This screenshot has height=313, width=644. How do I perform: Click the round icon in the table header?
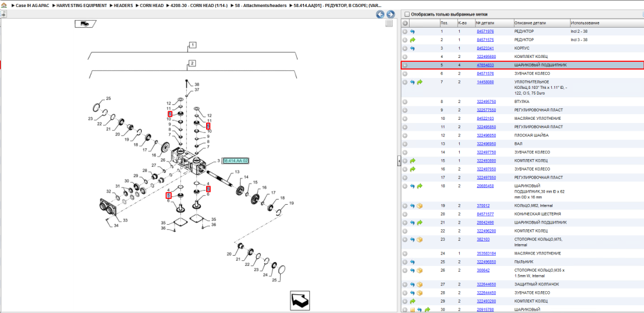pos(405,23)
